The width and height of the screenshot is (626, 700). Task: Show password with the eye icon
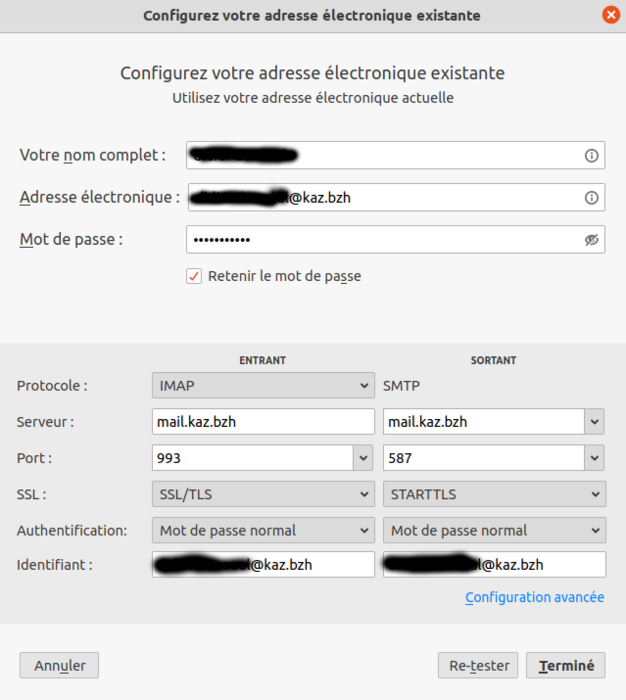pos(591,240)
